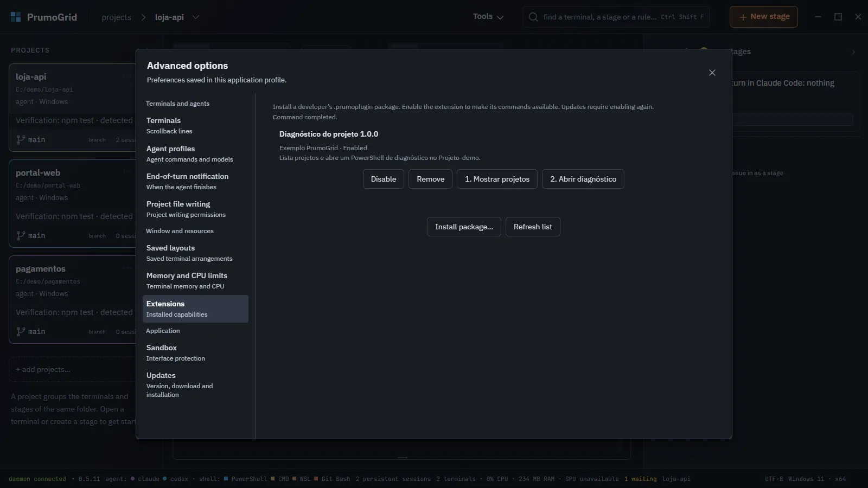868x488 pixels.
Task: Open Project file writing settings
Action: click(x=195, y=209)
